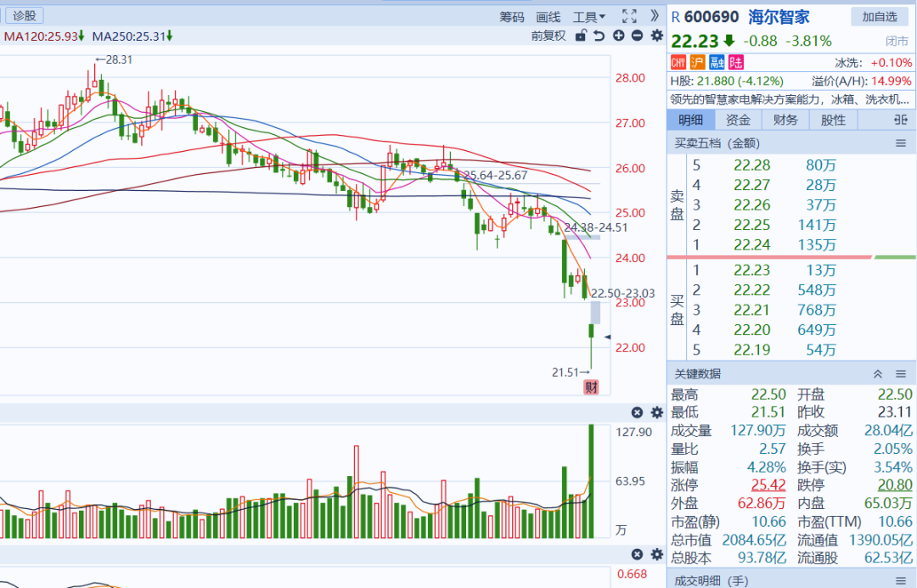This screenshot has height=588, width=917.
Task: Click the current price arrow marker on price axis
Action: click(x=608, y=337)
